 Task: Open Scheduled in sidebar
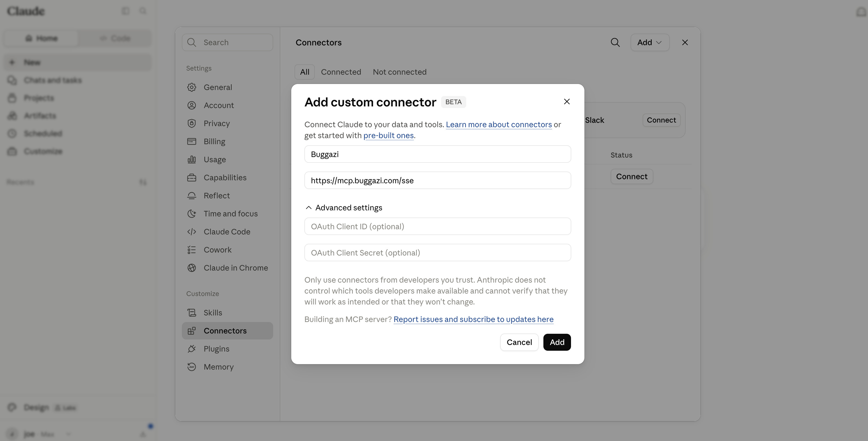click(x=77, y=134)
